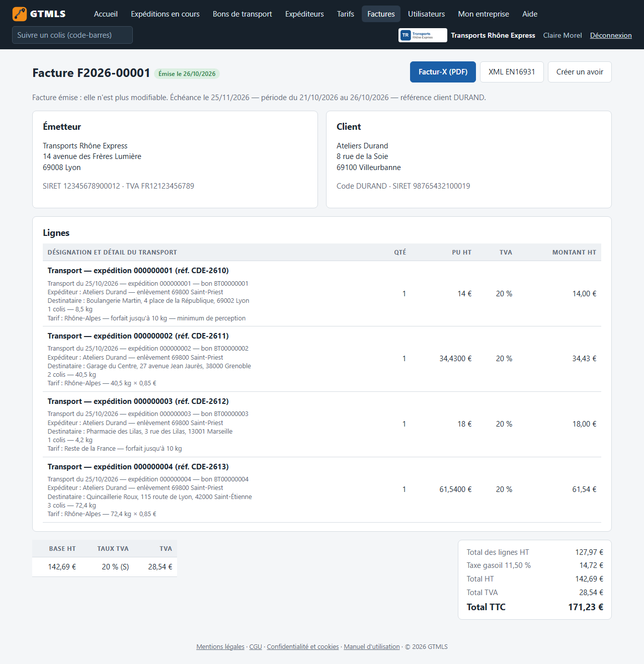The height and width of the screenshot is (664, 644).
Task: Open the Utilisateurs page
Action: pos(427,14)
